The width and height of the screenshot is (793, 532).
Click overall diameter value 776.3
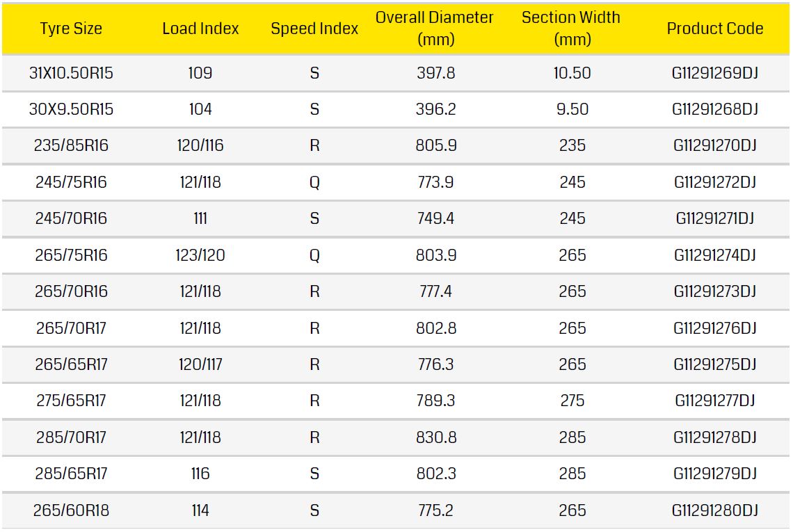pos(435,364)
